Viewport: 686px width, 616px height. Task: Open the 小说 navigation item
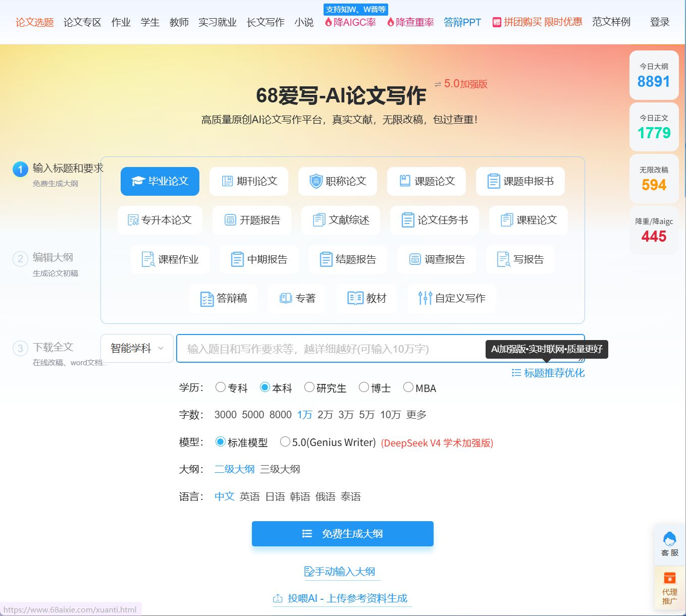[304, 22]
